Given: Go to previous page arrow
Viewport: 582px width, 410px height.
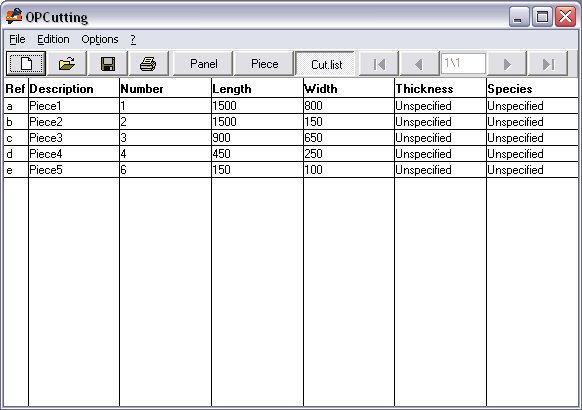Looking at the screenshot, I should (x=419, y=64).
